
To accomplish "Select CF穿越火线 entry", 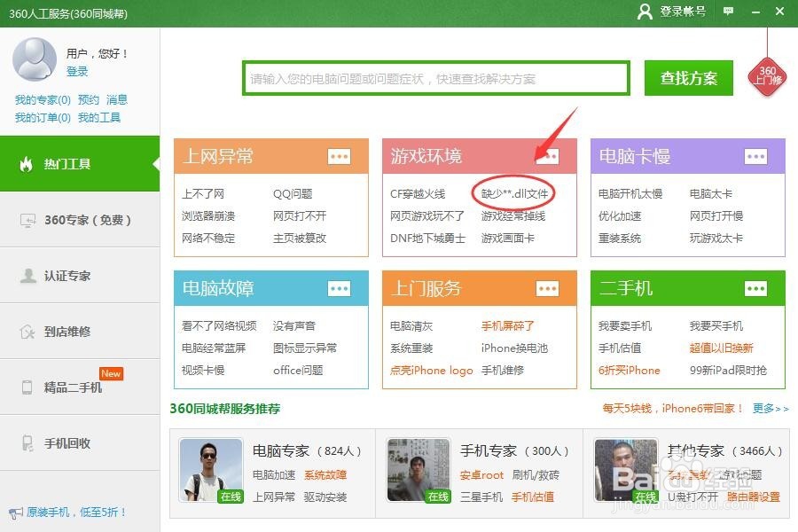I will pyautogui.click(x=418, y=194).
